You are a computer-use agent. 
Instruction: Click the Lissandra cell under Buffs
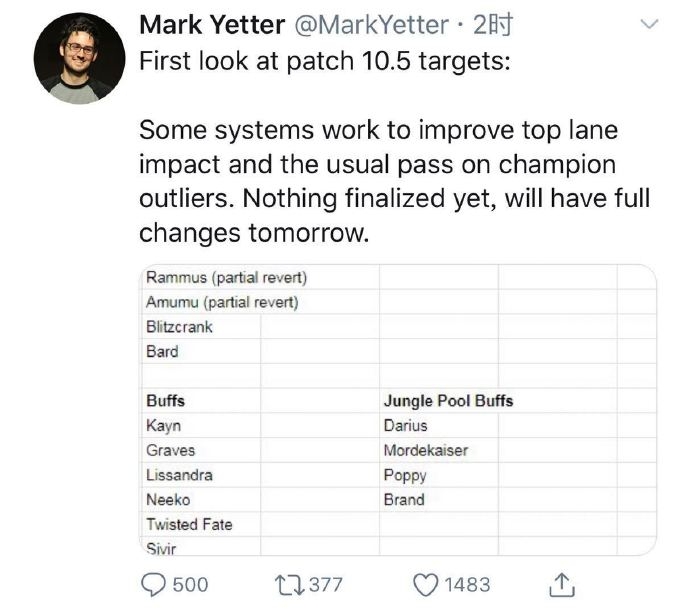[180, 475]
